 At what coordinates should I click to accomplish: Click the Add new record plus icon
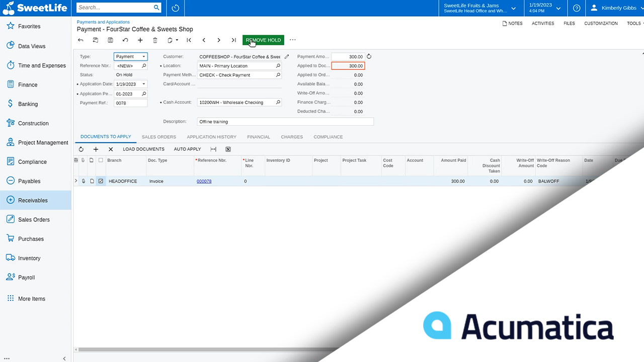tap(140, 40)
